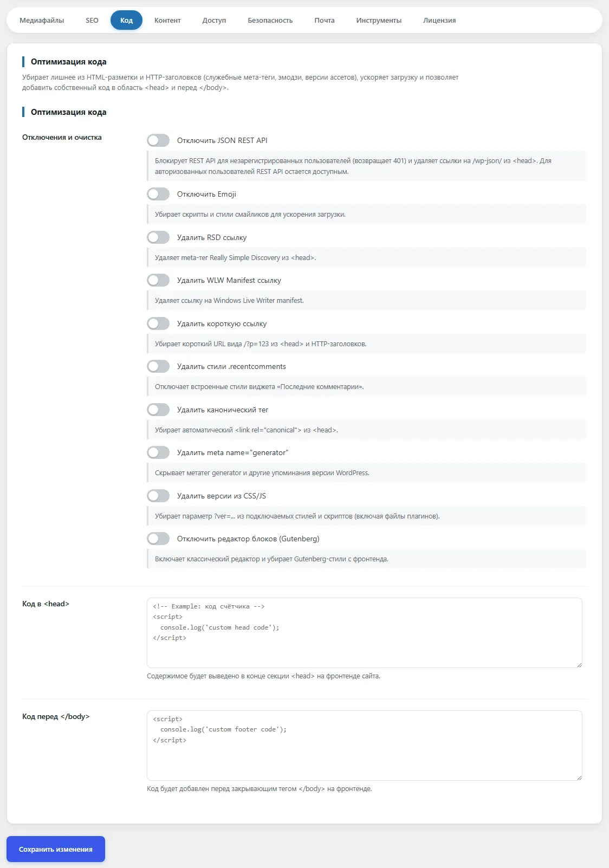
Task: Click the Сохранить изменения button
Action: pyautogui.click(x=56, y=849)
